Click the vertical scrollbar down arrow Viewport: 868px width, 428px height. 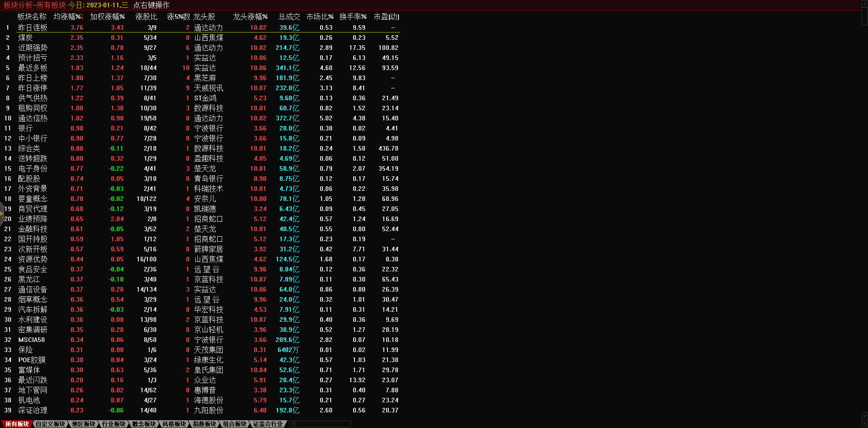(x=864, y=416)
